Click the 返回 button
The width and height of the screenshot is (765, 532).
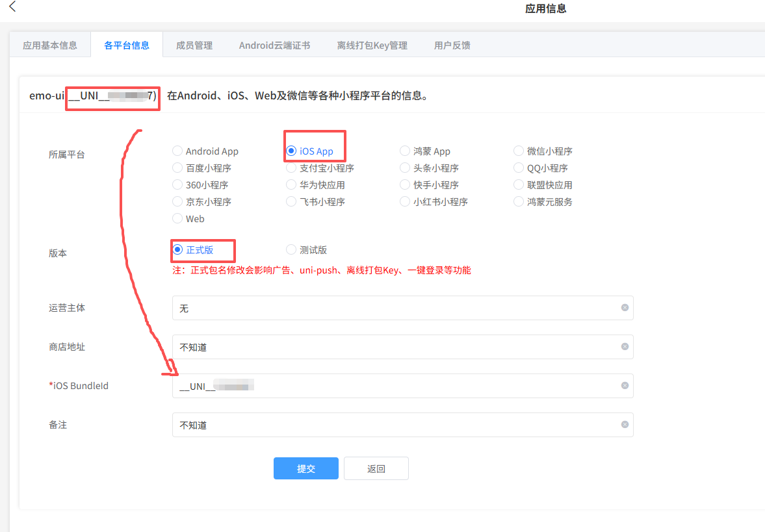click(x=376, y=468)
